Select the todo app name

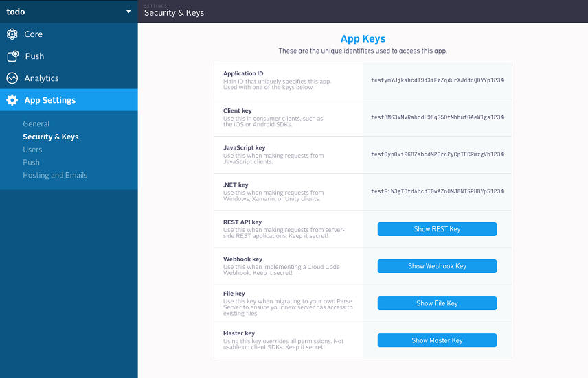click(x=16, y=12)
